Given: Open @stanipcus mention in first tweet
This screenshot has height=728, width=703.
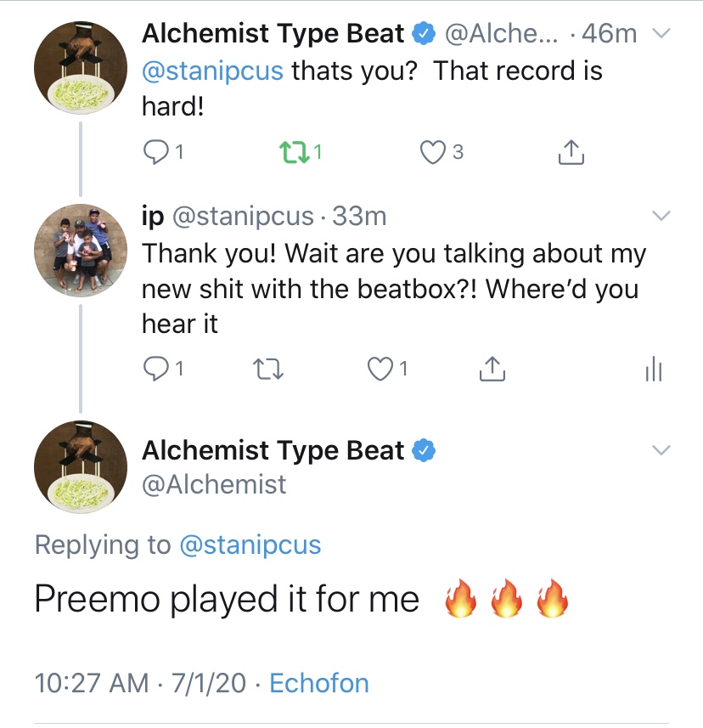Looking at the screenshot, I should 212,70.
